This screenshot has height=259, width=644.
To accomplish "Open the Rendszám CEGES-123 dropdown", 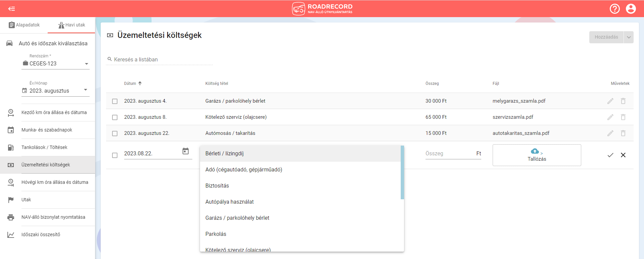I will coord(55,63).
